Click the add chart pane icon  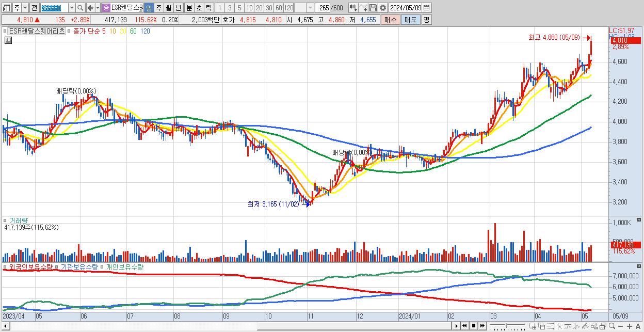[533, 326]
